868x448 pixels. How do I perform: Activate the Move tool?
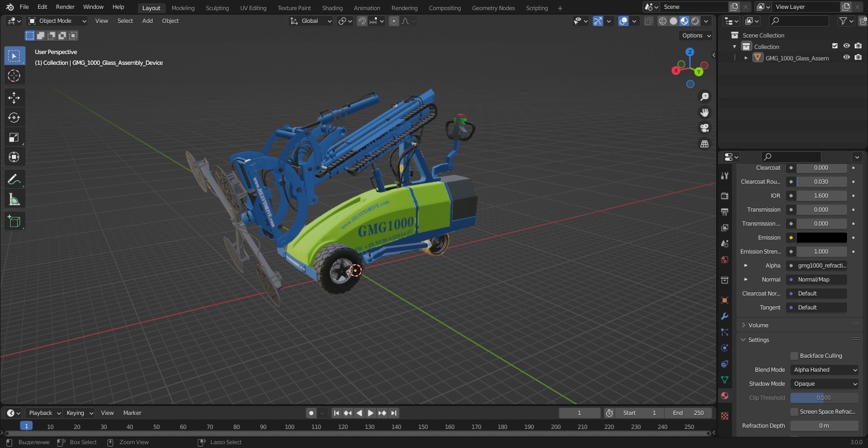point(14,97)
